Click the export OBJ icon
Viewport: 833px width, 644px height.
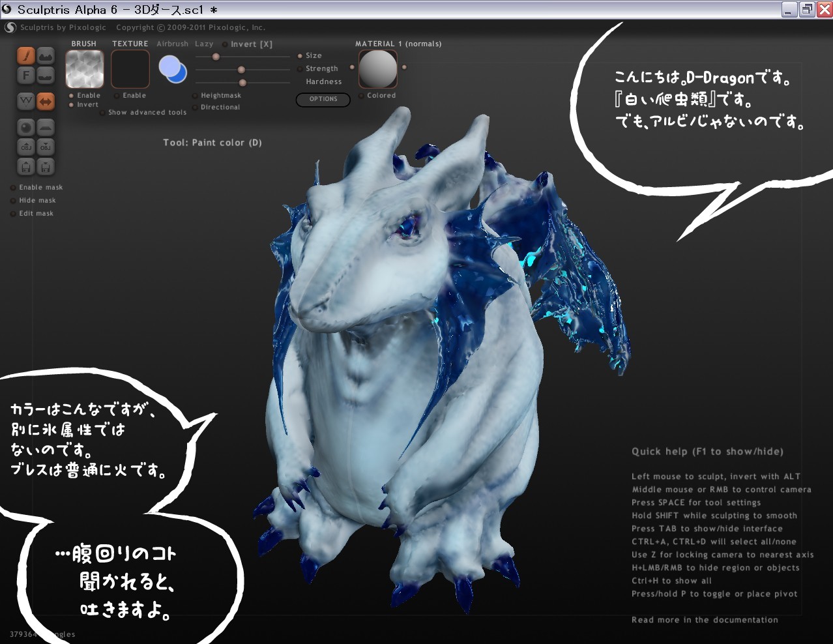pyautogui.click(x=46, y=147)
